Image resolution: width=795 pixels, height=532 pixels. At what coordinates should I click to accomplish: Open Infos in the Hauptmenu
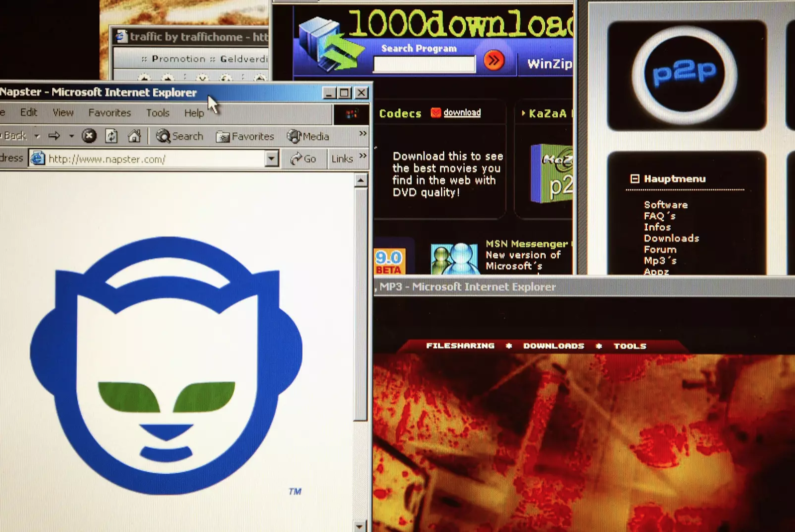(x=657, y=227)
